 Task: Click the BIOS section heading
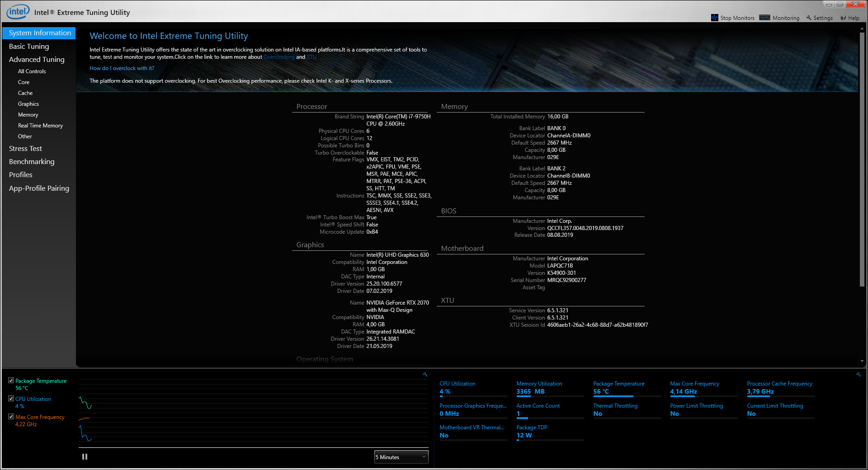[x=448, y=211]
